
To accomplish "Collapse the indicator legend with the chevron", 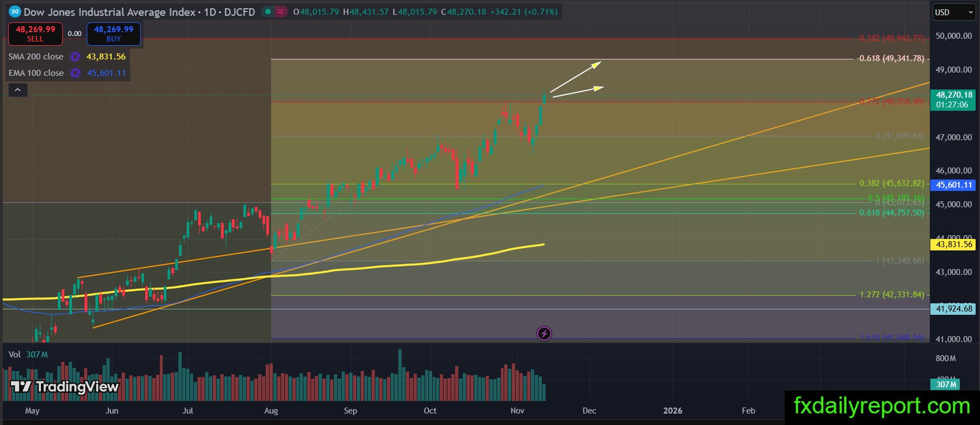I will [17, 90].
